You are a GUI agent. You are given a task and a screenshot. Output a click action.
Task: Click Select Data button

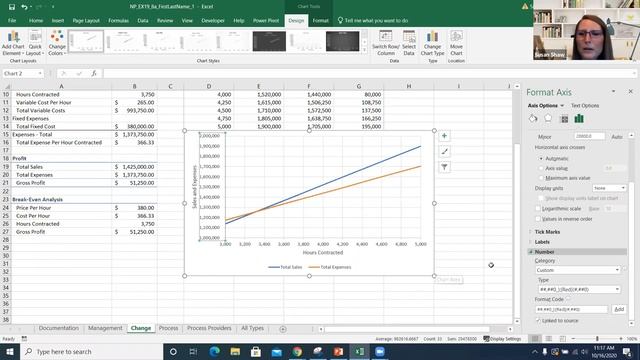click(x=409, y=43)
